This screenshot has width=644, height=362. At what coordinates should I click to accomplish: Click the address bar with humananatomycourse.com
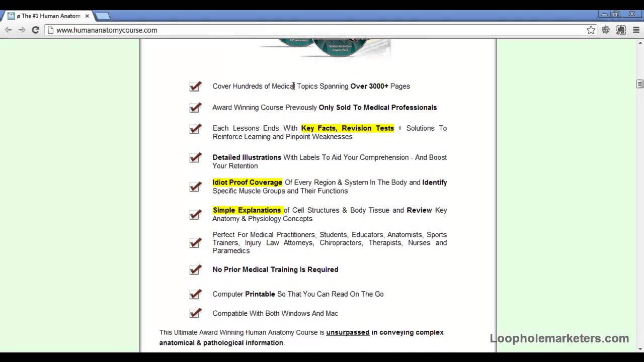click(x=321, y=30)
